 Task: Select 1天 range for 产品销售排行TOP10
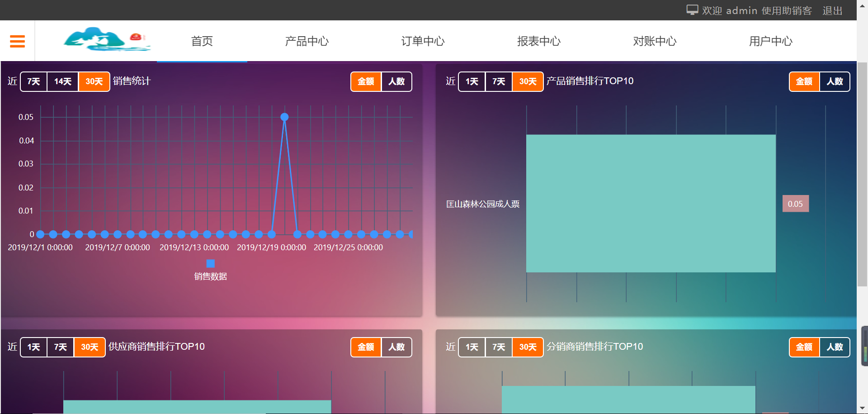[472, 81]
